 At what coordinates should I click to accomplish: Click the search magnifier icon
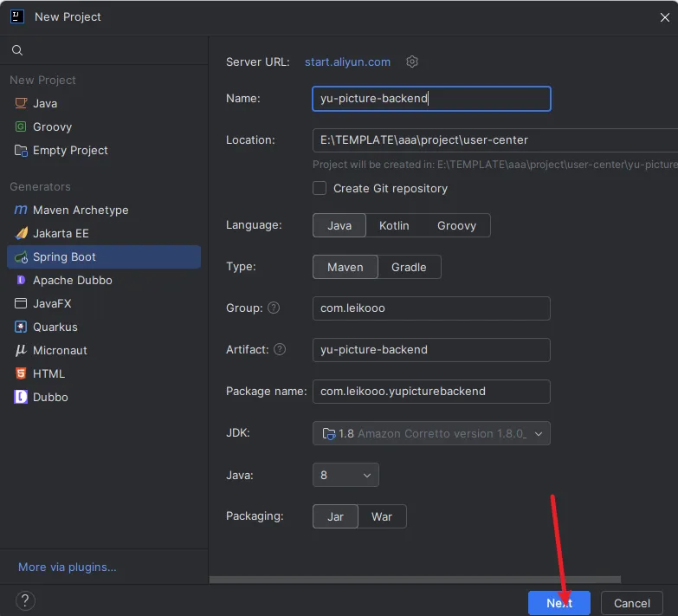[17, 51]
